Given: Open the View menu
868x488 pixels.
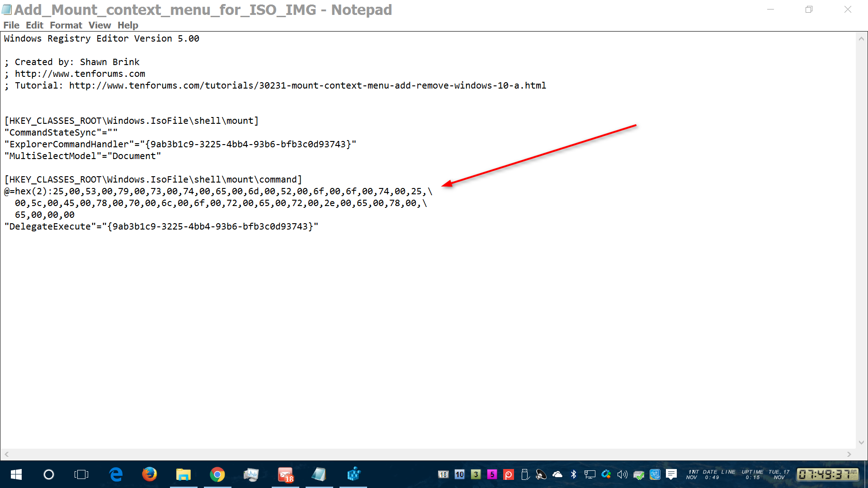Looking at the screenshot, I should pyautogui.click(x=99, y=25).
